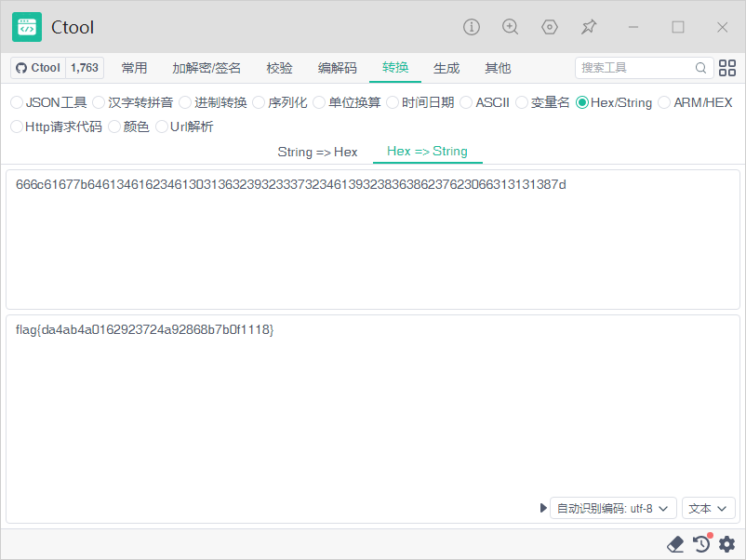Viewport: 746px width, 560px height.
Task: Select the Url解析 radio option
Action: point(162,127)
